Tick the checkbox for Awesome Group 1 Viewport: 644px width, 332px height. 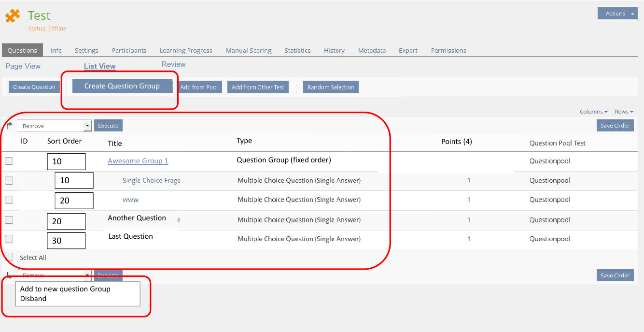pos(9,161)
